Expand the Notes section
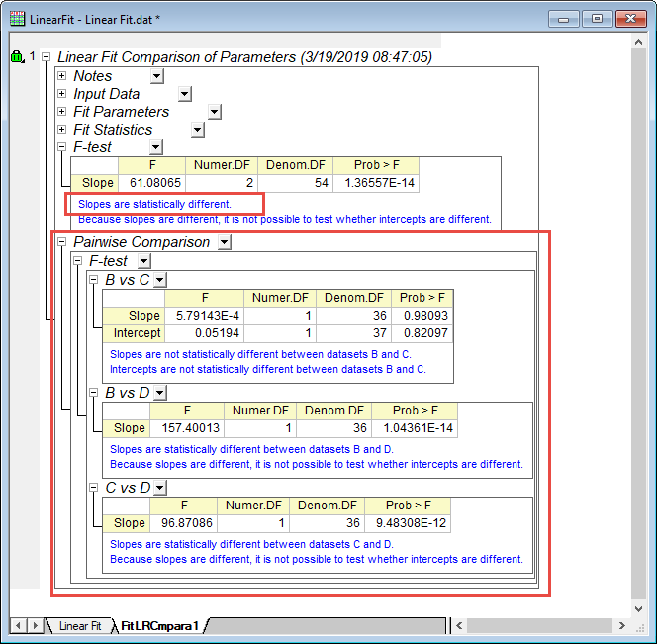This screenshot has width=657, height=644. coord(62,76)
